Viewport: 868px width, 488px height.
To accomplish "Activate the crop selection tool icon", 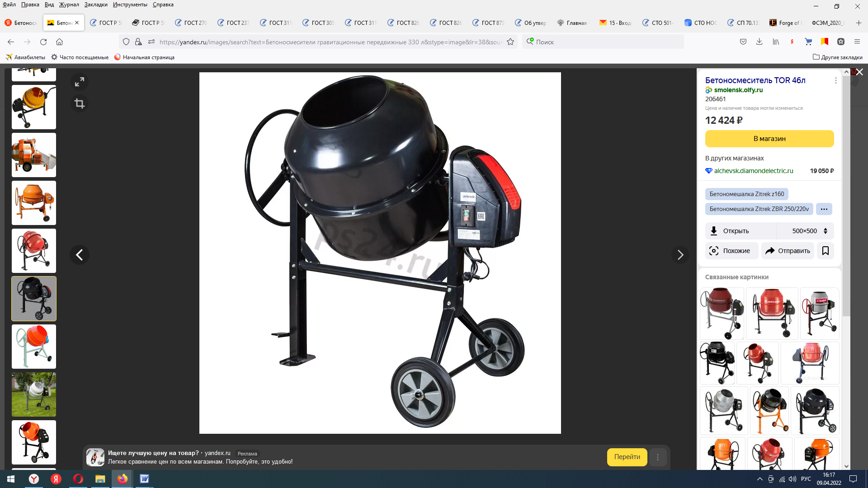I will pyautogui.click(x=80, y=103).
